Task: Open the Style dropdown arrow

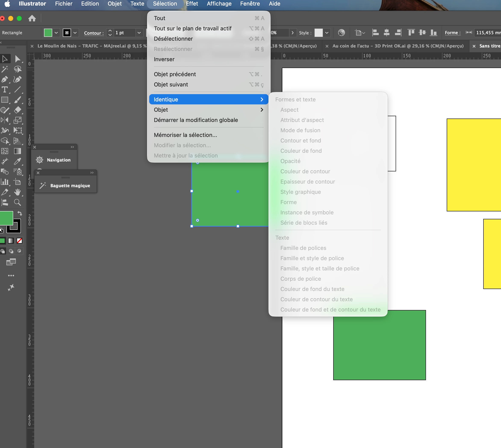Action: pyautogui.click(x=327, y=33)
